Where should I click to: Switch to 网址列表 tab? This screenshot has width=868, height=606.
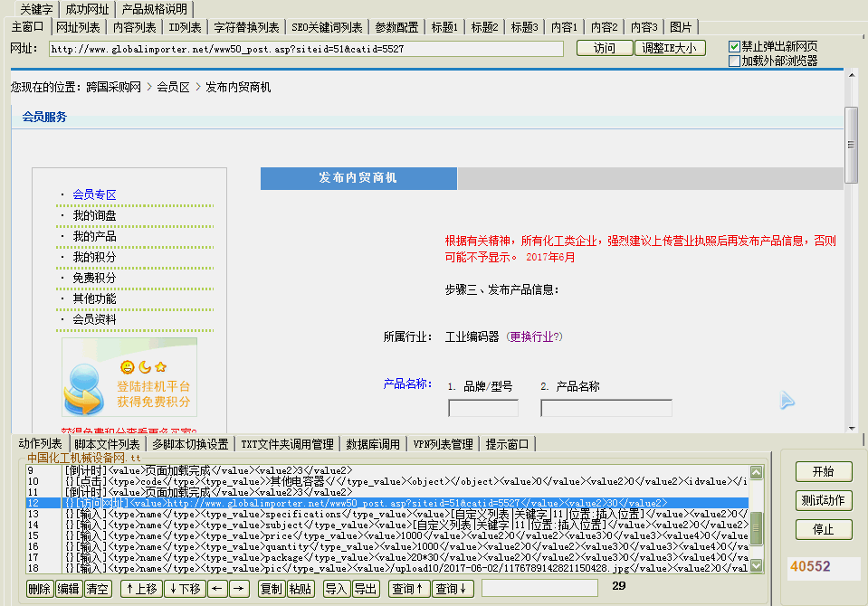pyautogui.click(x=78, y=27)
